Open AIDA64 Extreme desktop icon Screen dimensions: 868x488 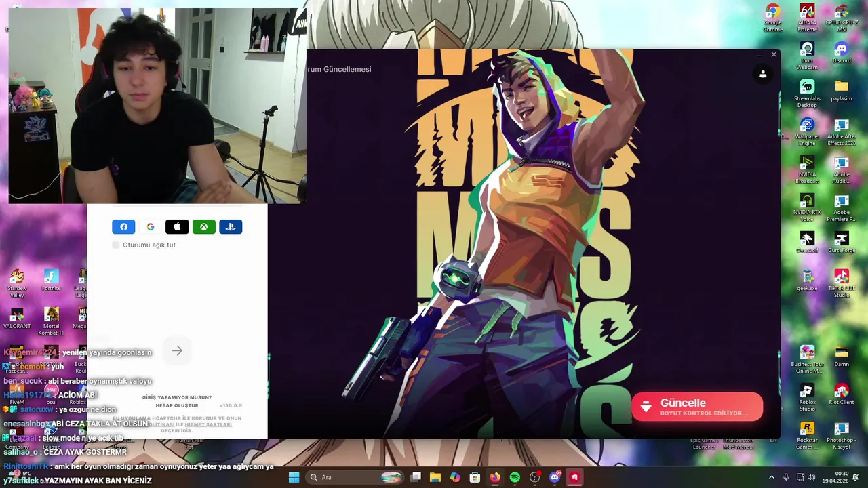[807, 18]
